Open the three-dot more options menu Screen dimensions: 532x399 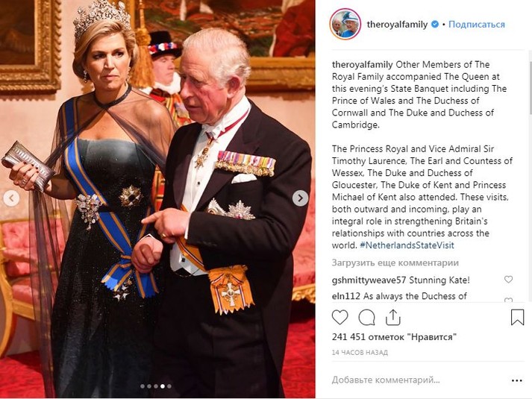[x=517, y=380]
